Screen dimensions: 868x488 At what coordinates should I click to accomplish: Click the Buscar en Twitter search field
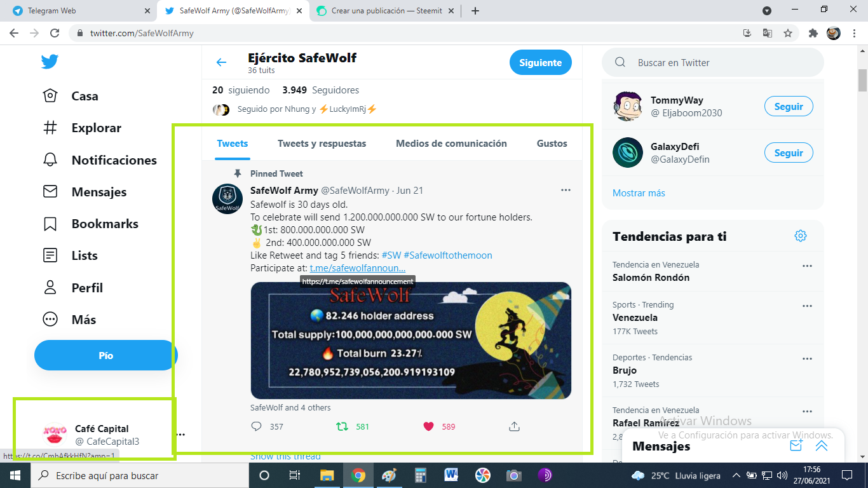713,62
